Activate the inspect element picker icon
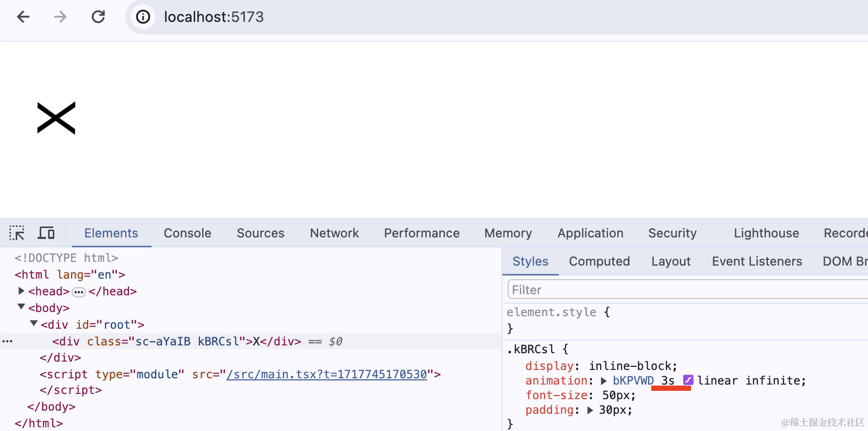This screenshot has height=431, width=868. pyautogui.click(x=17, y=233)
